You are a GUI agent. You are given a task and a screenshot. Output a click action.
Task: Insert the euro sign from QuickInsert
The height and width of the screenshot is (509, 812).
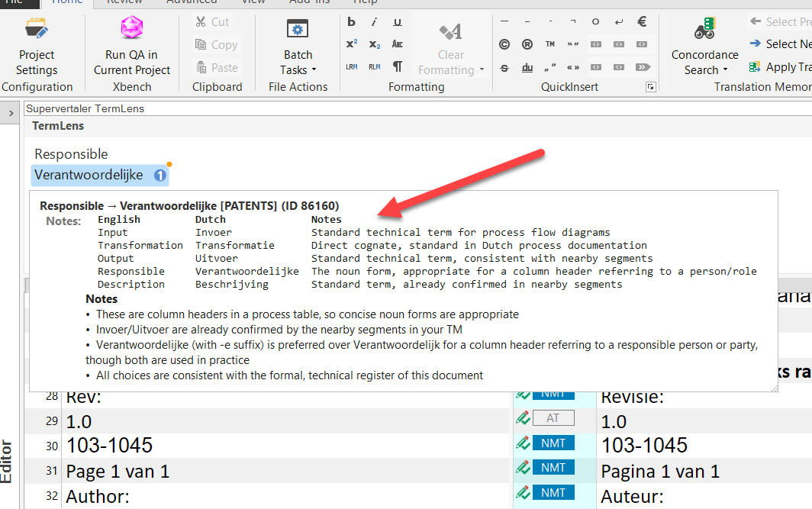click(642, 22)
